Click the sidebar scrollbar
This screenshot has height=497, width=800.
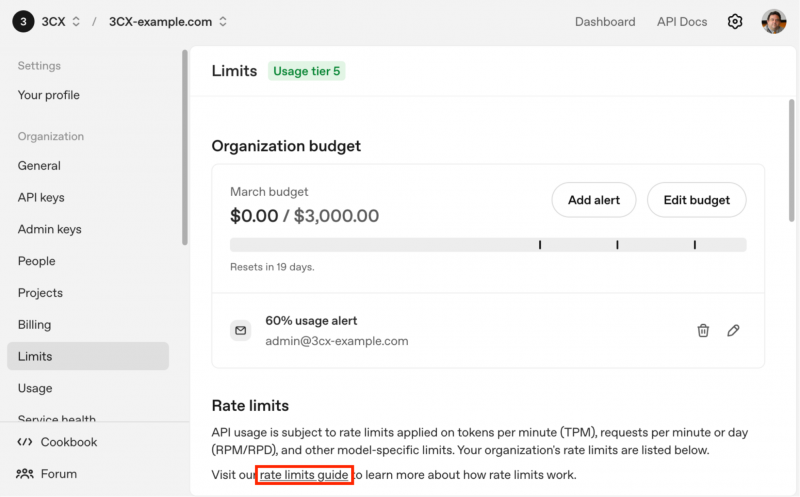(185, 147)
